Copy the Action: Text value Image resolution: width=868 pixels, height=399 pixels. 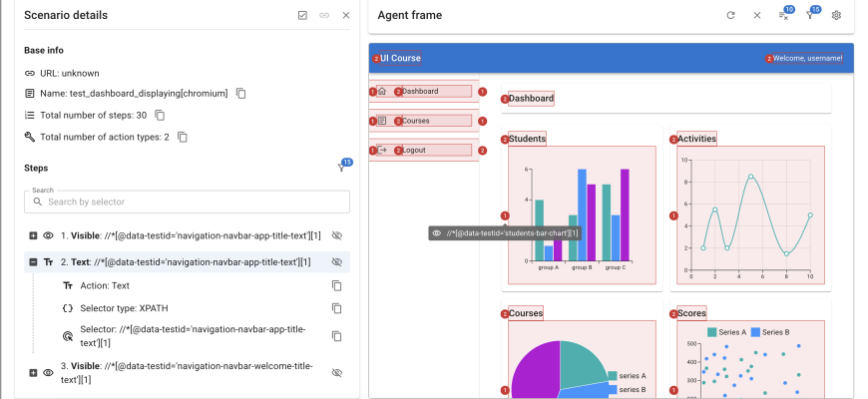click(x=336, y=285)
